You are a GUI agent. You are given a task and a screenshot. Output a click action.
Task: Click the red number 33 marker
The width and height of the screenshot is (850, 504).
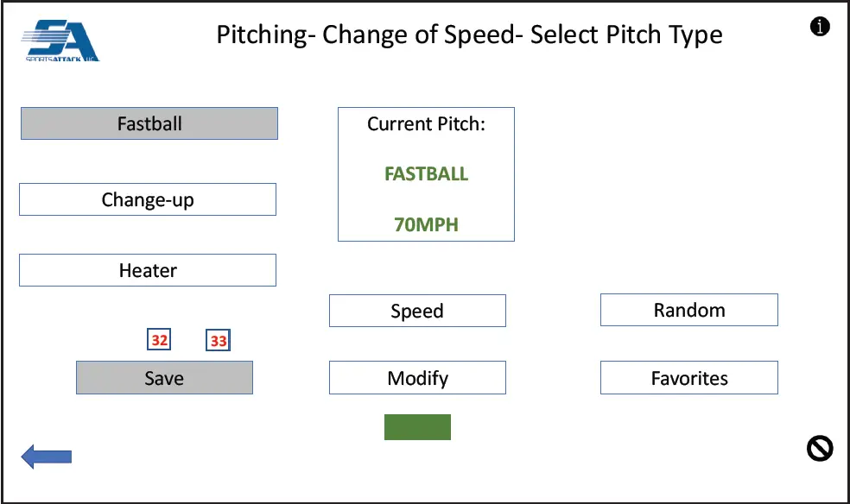click(x=219, y=341)
